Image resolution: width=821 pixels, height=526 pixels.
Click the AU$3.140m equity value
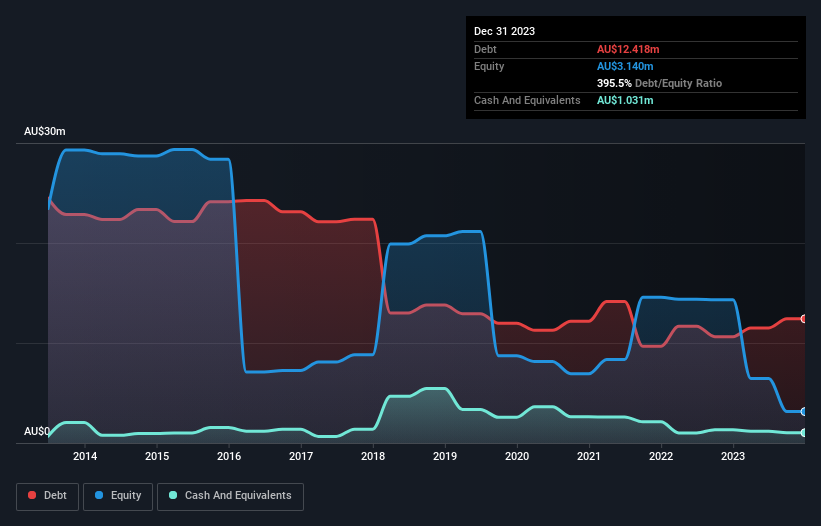pos(625,66)
